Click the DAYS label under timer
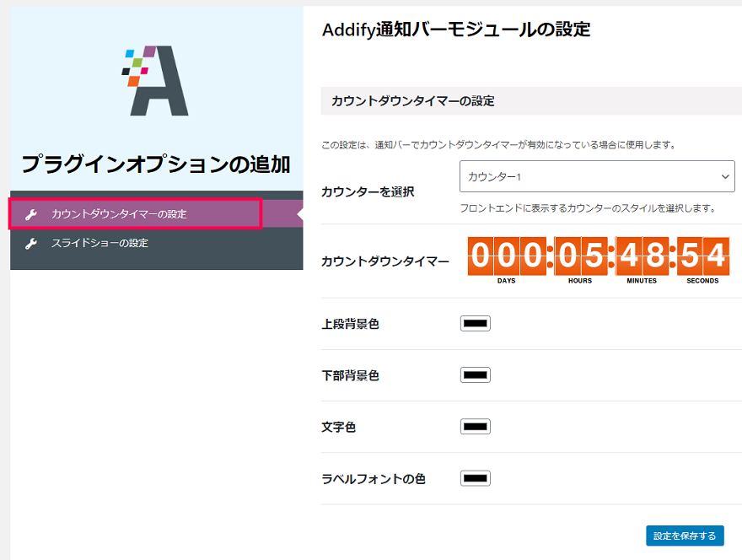Screen dimensions: 742x560 [507, 281]
